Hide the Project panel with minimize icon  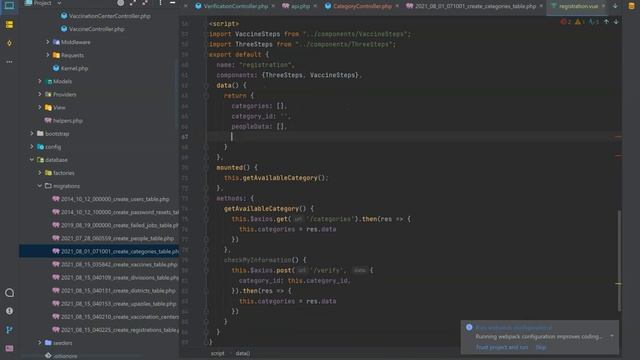pos(172,3)
